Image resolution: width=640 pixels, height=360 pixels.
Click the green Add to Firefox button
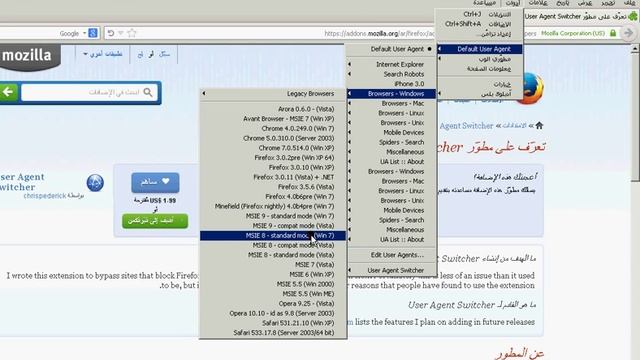[155, 221]
